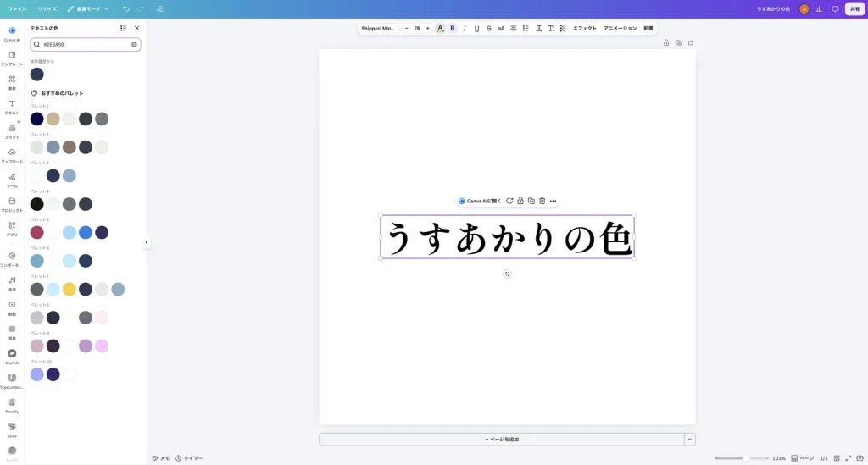Viewport: 868px width, 465px height.
Task: Open the 素材 (Elements) sidebar panel
Action: tap(12, 82)
